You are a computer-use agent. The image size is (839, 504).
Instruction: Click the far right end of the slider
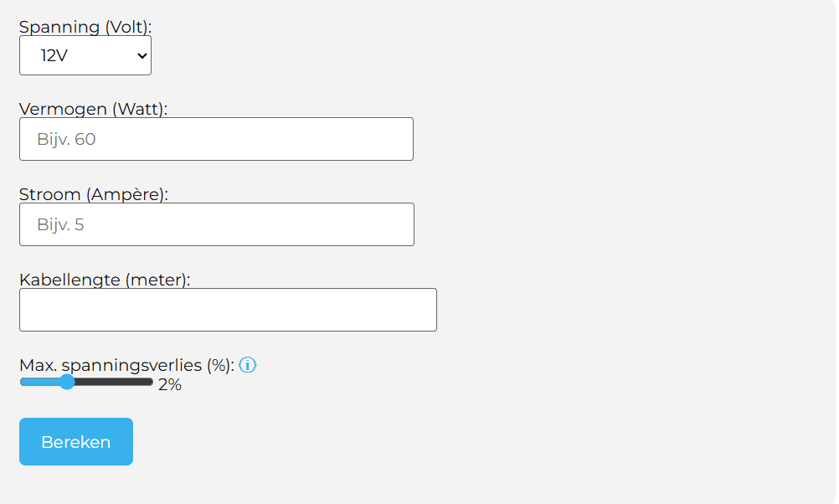point(151,382)
